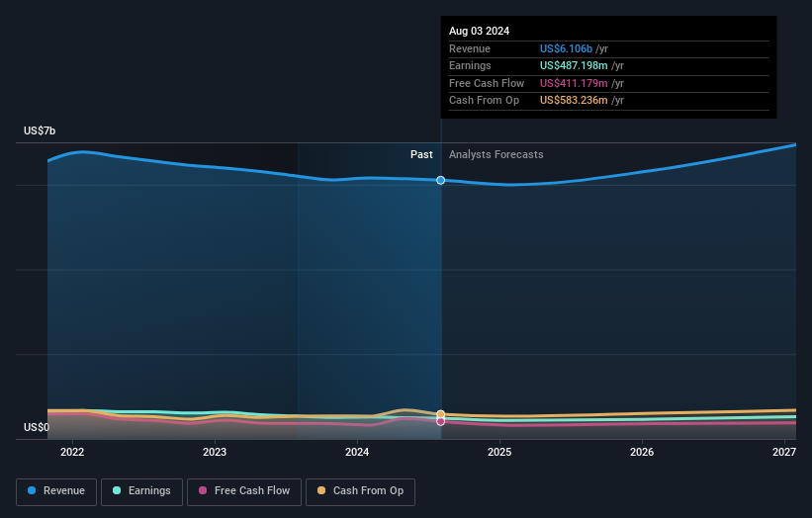Click the 2024 x-axis label
Screen dimensions: 812x518
(357, 452)
